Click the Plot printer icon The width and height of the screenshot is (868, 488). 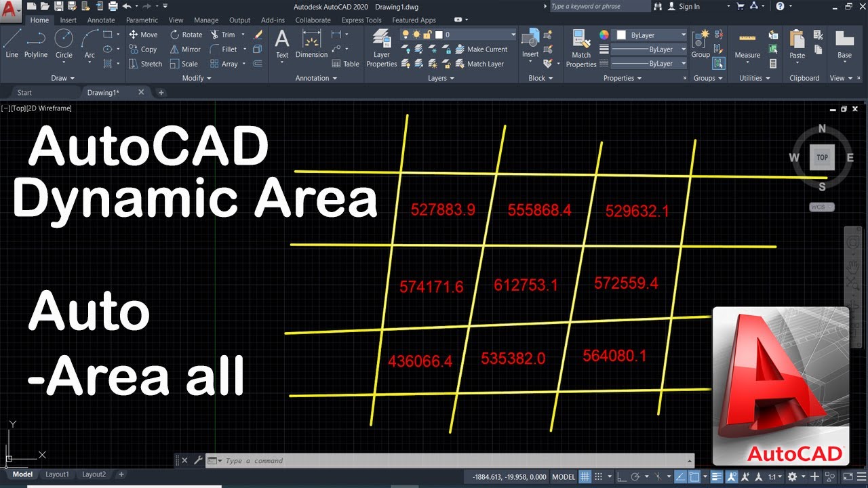[113, 6]
